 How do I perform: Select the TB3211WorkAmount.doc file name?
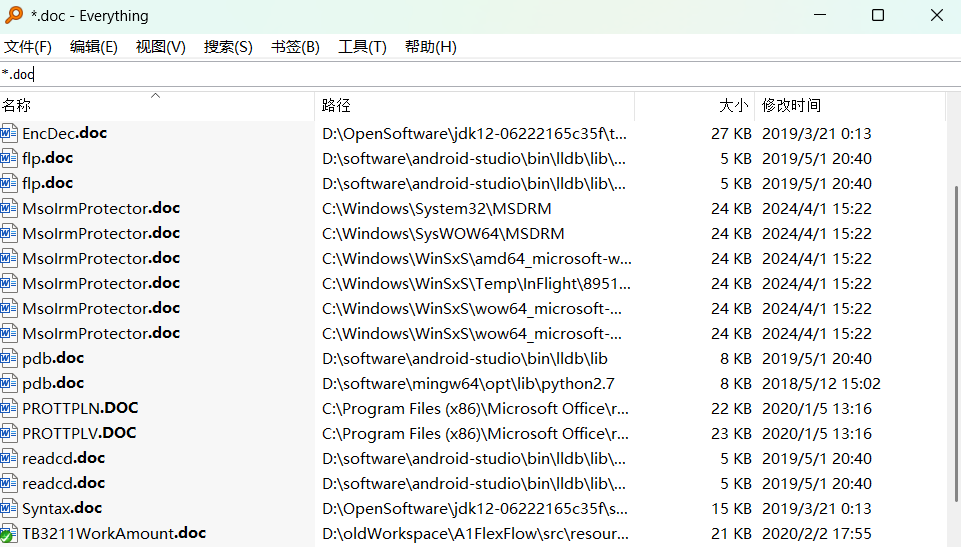tap(114, 534)
